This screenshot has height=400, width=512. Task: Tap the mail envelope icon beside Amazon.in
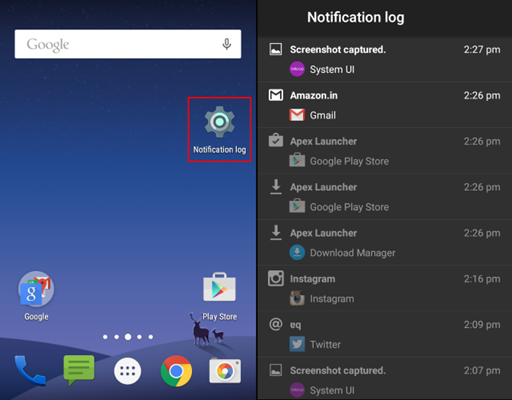(276, 95)
